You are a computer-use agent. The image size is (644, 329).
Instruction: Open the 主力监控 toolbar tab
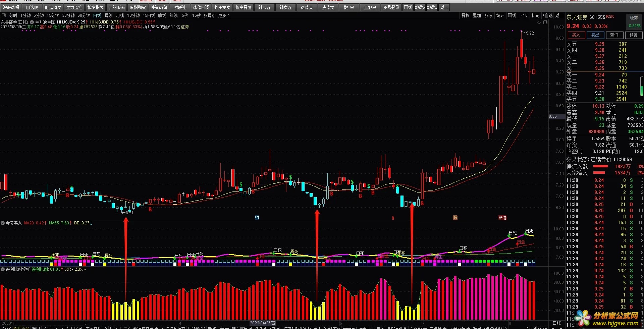pos(74,7)
